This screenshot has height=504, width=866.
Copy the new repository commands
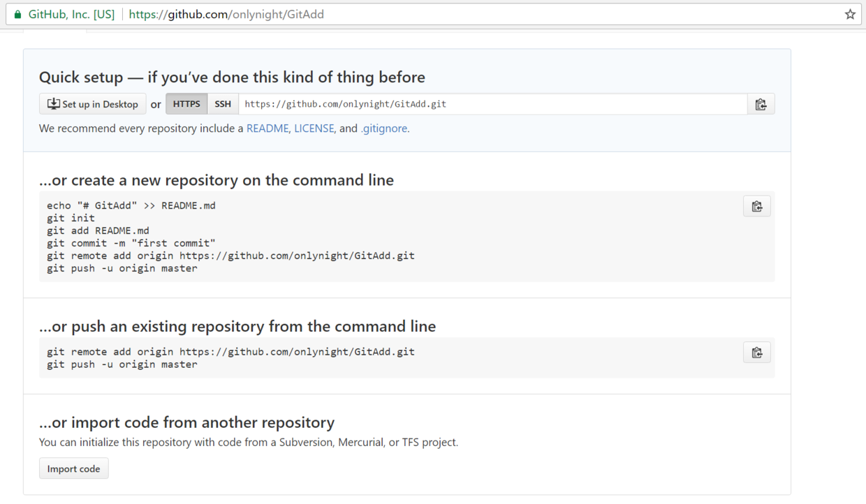pos(756,207)
